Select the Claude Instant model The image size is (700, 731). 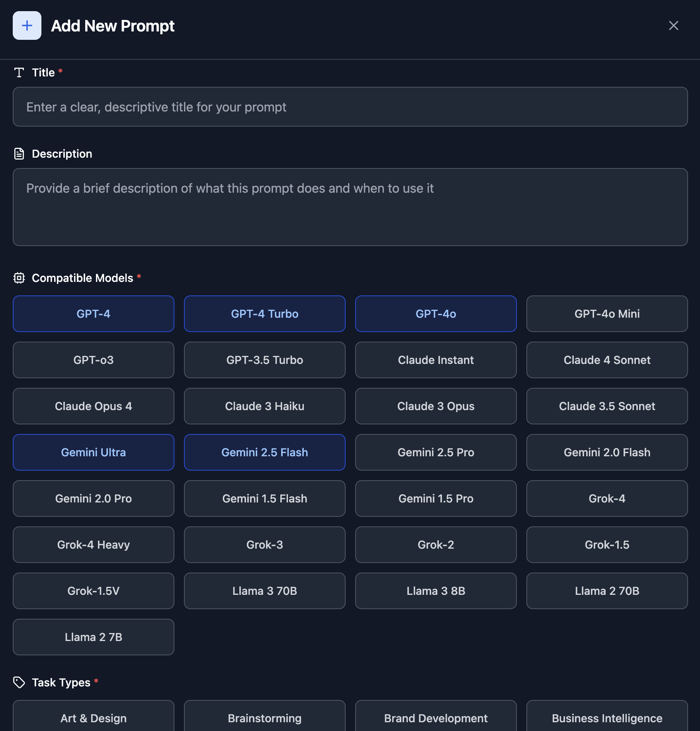pyautogui.click(x=436, y=360)
